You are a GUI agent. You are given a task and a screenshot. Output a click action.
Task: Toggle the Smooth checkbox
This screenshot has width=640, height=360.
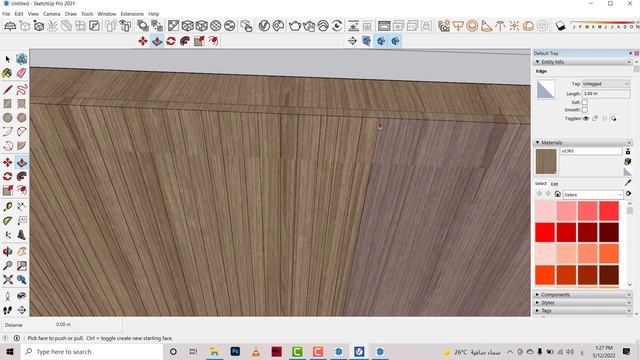tap(584, 110)
